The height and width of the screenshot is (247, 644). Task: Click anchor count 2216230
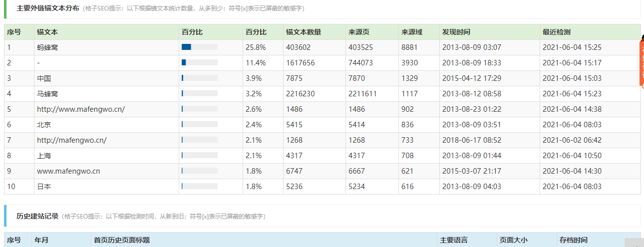pyautogui.click(x=301, y=94)
